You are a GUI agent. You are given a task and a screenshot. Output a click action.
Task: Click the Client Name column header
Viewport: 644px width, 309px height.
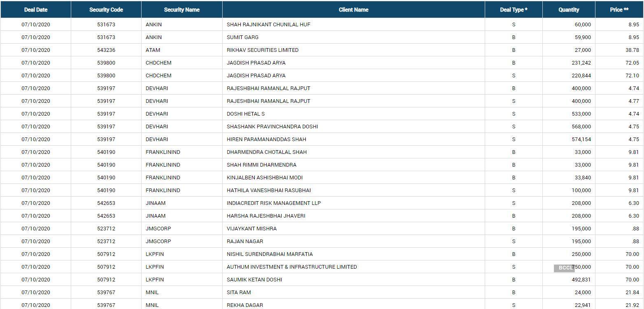click(x=353, y=9)
